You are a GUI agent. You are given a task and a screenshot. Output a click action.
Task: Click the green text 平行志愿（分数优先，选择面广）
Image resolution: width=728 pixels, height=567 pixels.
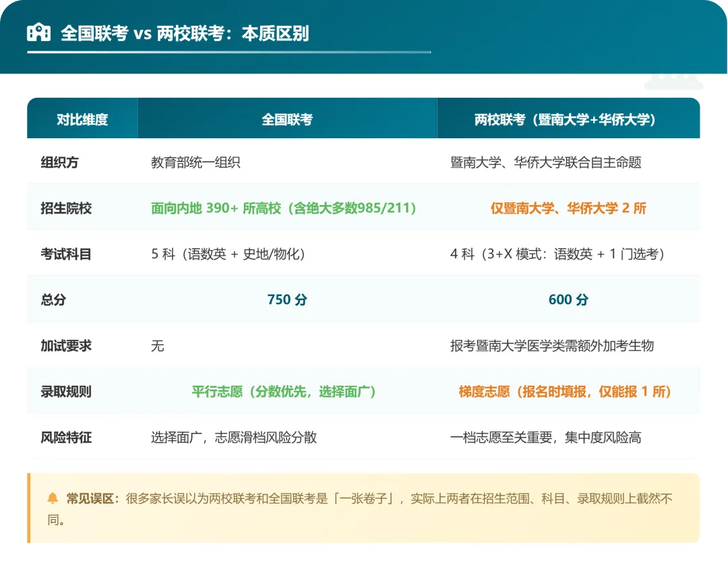point(284,392)
